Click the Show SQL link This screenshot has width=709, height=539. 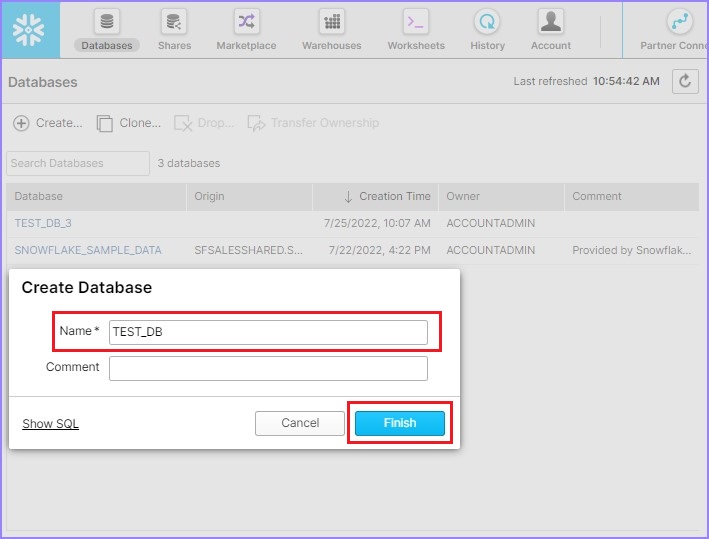coord(51,424)
